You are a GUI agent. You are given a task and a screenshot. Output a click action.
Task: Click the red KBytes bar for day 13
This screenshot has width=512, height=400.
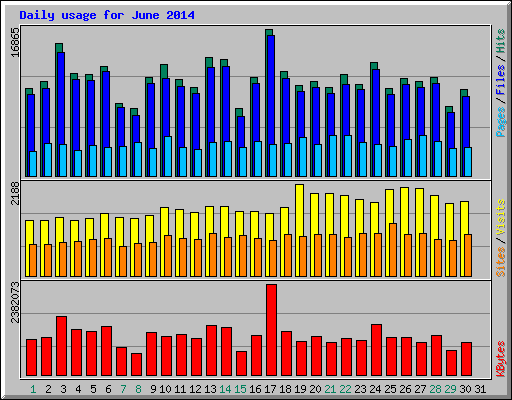tap(211, 351)
